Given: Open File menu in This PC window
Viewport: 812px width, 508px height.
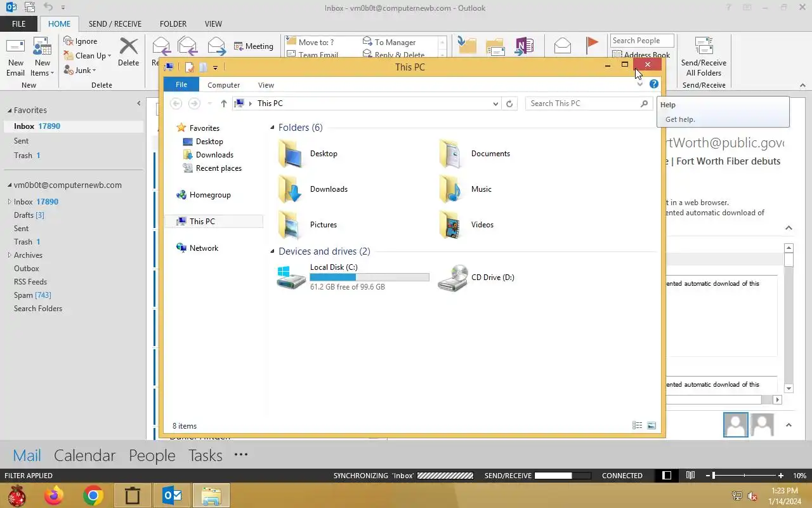Looking at the screenshot, I should pos(181,84).
